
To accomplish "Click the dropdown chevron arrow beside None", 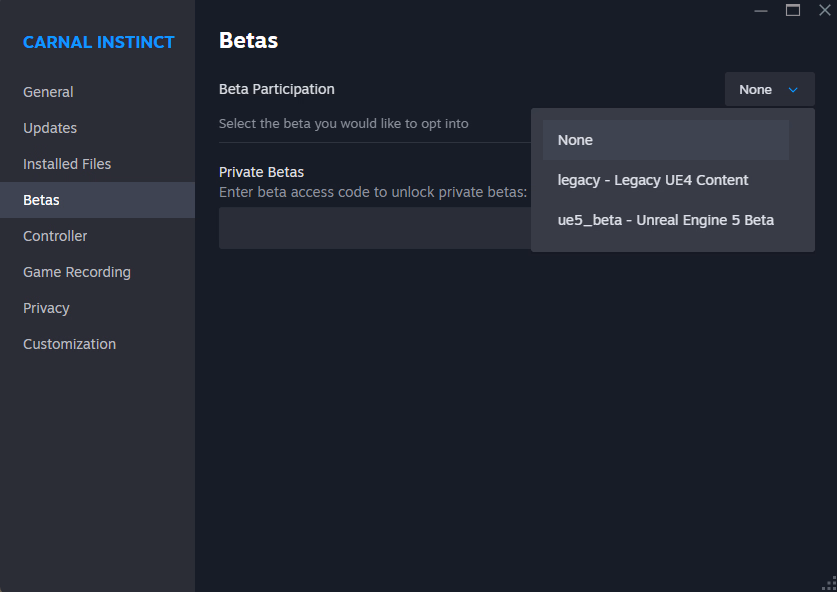I will pyautogui.click(x=793, y=90).
